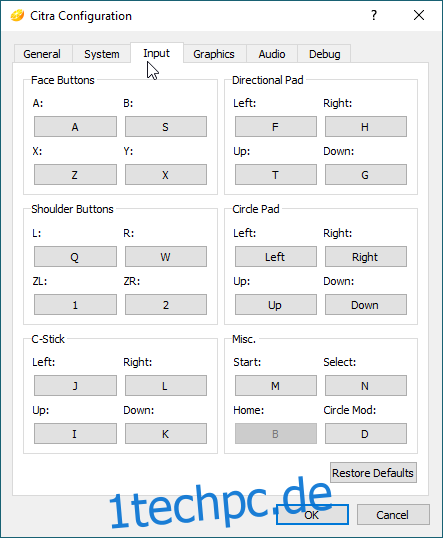This screenshot has height=538, width=443.
Task: Rebind C-Stick Left key J
Action: 75,385
